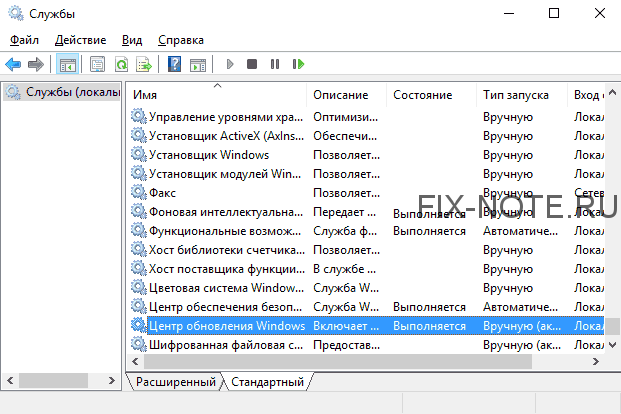Select Управление уровнями хра... service
The image size is (621, 414).
(x=367, y=116)
